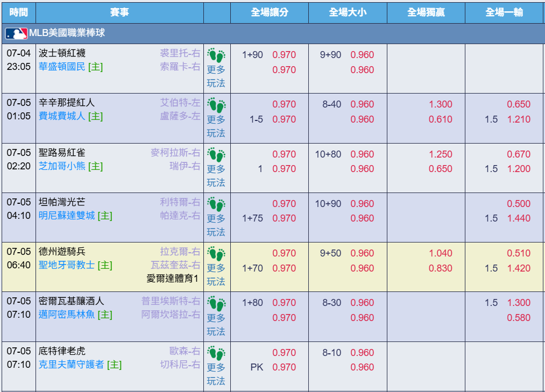Open 更多玩法 for 波士頓紅襪 game
The image size is (545, 392).
[x=216, y=76]
